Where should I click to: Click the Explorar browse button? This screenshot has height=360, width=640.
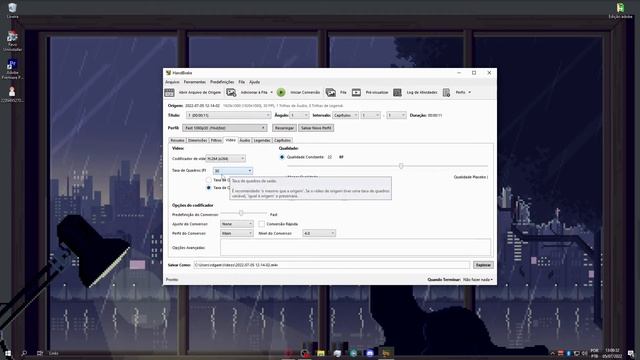click(x=483, y=265)
